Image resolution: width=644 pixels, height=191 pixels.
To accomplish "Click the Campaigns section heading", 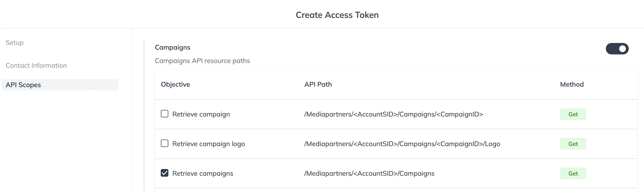I will click(x=172, y=47).
